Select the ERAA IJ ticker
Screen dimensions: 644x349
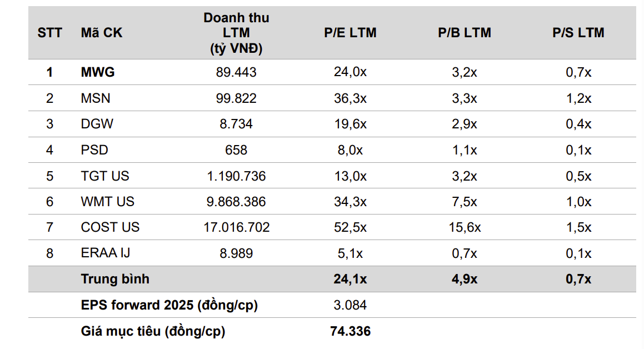[106, 253]
